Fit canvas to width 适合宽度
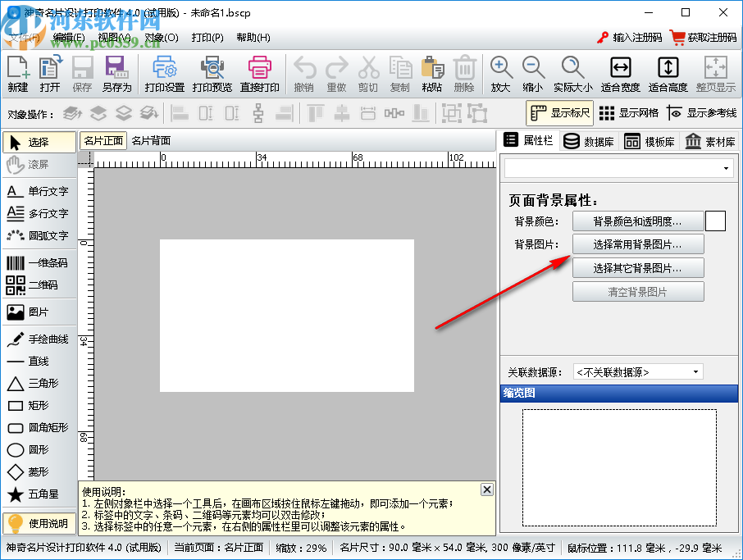The width and height of the screenshot is (743, 560). [x=620, y=74]
